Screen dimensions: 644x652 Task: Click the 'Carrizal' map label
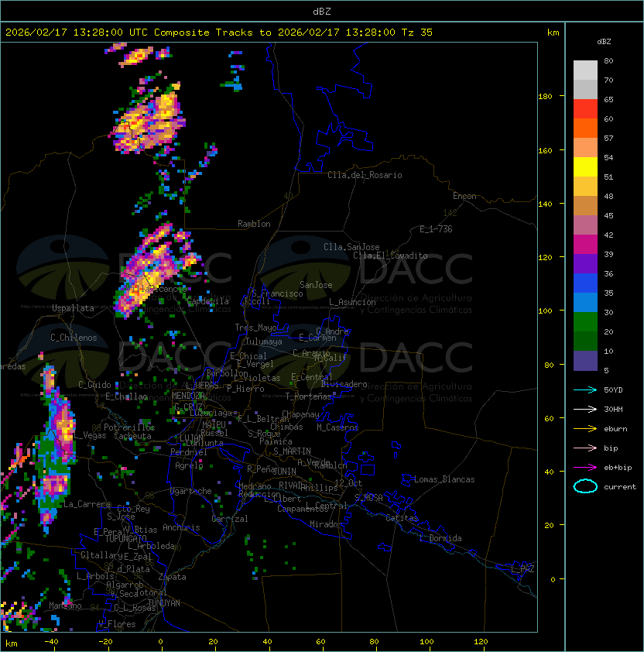[229, 519]
